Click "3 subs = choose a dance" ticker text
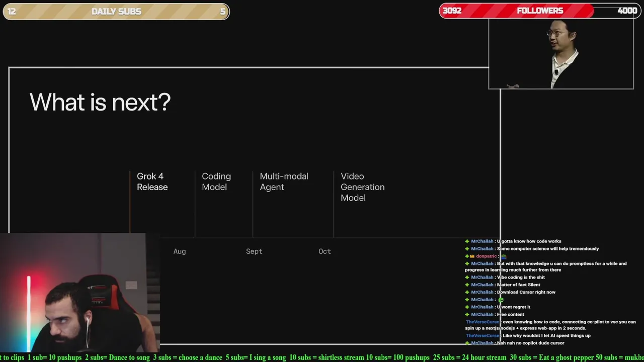The height and width of the screenshot is (362, 644). point(188,357)
